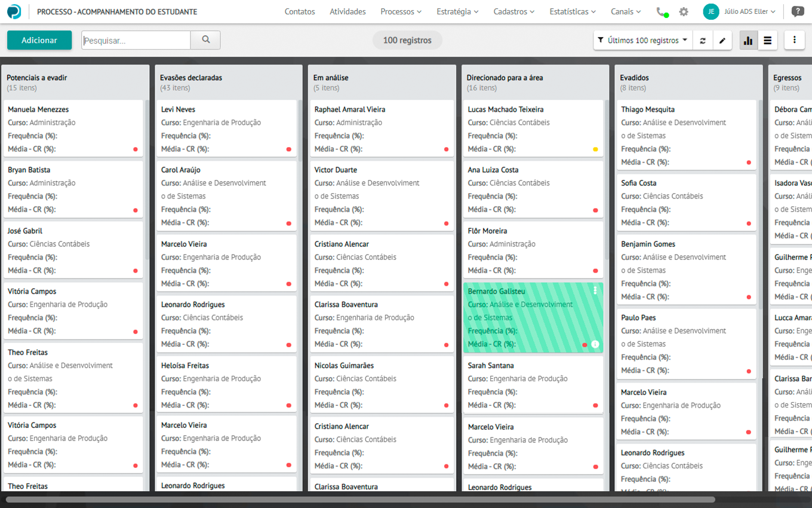Image resolution: width=812 pixels, height=508 pixels.
Task: Open settings via the gear icon
Action: pyautogui.click(x=684, y=12)
